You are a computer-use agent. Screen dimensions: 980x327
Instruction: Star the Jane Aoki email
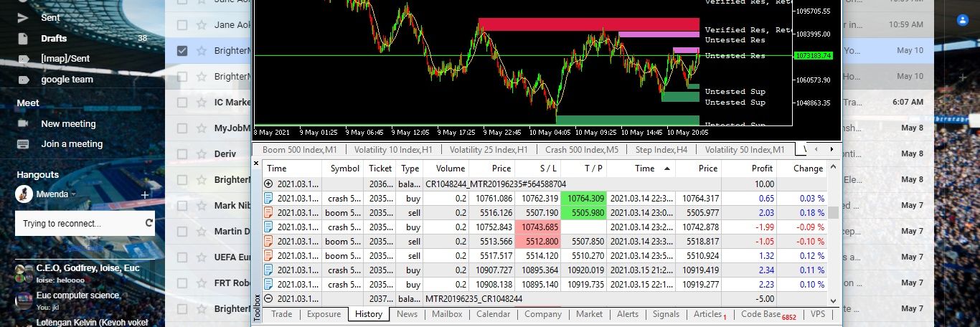(202, 25)
